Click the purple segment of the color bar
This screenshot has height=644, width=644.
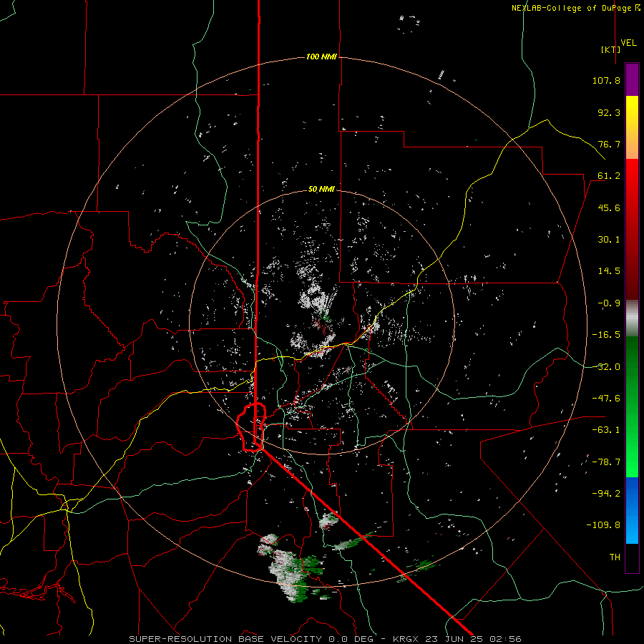coord(632,79)
